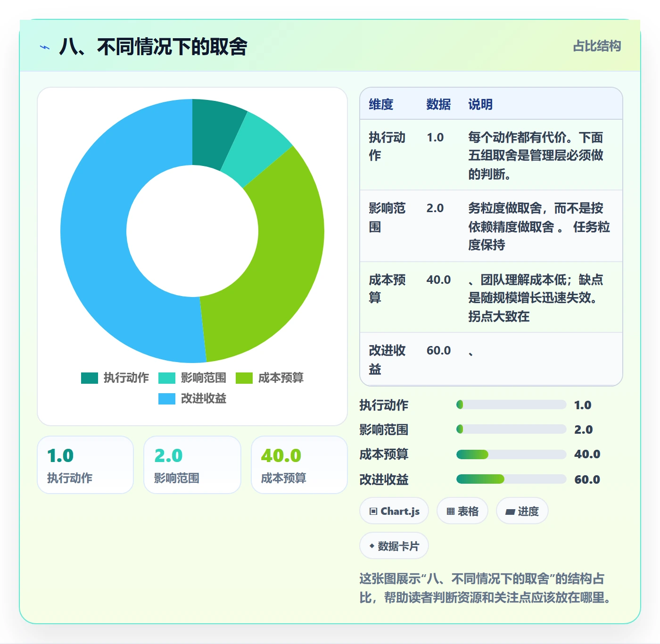Click the 进度 tag chip
Viewport: 660px width, 644px height.
point(522,511)
